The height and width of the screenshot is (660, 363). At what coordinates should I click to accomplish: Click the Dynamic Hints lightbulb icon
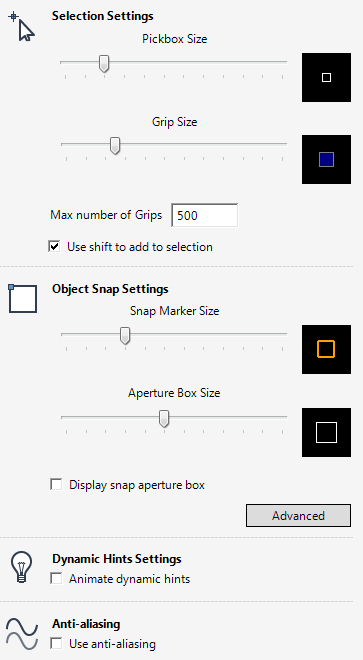point(22,567)
